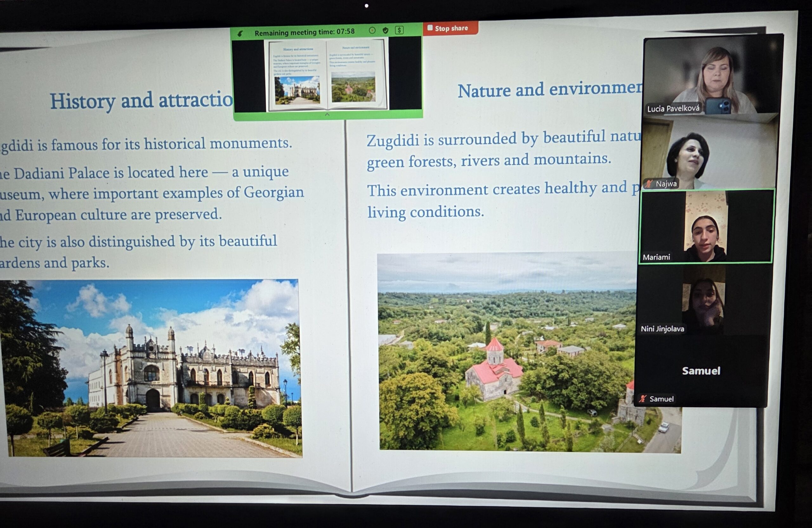Viewport: 812px width, 528px height.
Task: Click Samuel's muted microphone icon
Action: click(x=643, y=398)
